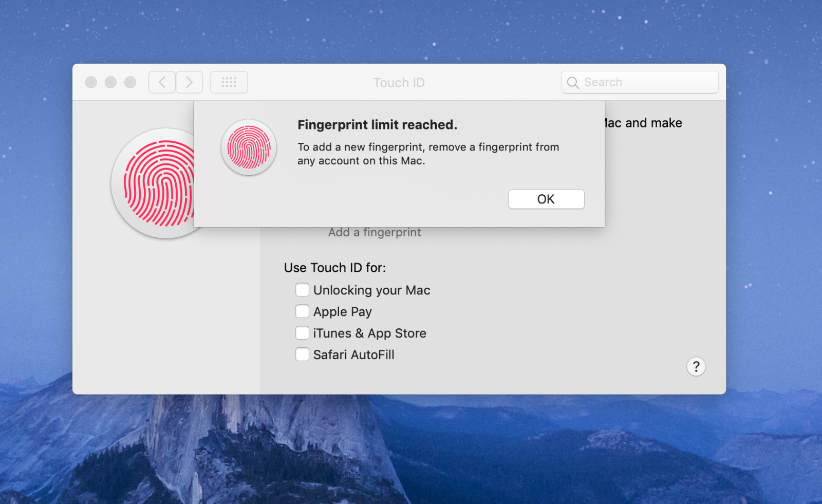Click the "Use Touch ID for:" label
Viewport: 822px width, 504px height.
coord(335,268)
